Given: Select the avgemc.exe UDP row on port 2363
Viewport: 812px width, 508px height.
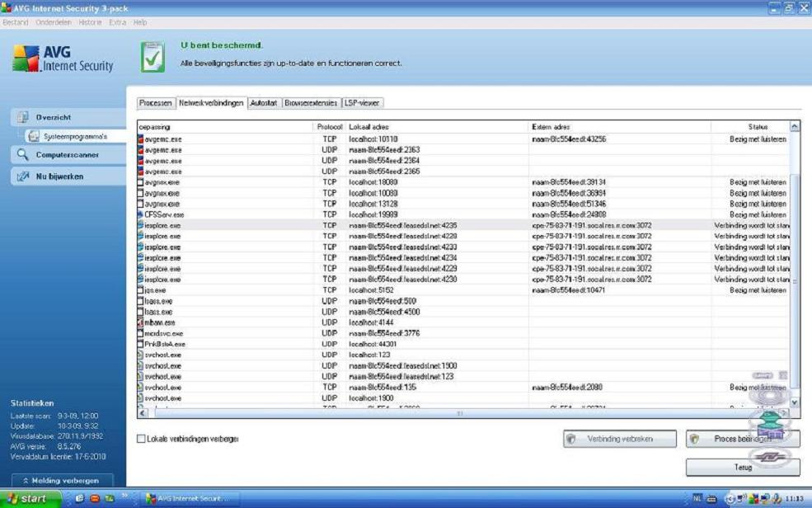Looking at the screenshot, I should (463, 150).
